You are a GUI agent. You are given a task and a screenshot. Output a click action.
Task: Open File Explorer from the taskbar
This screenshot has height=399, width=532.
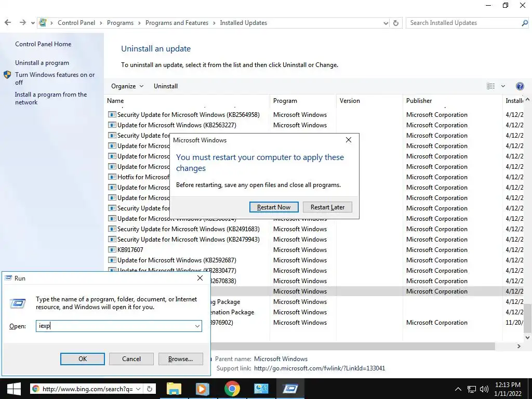point(174,389)
